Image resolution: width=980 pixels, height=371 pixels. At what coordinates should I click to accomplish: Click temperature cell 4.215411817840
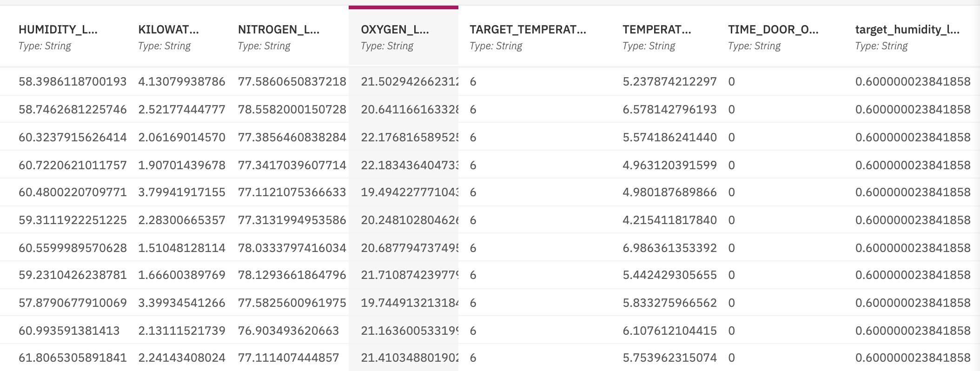point(669,220)
